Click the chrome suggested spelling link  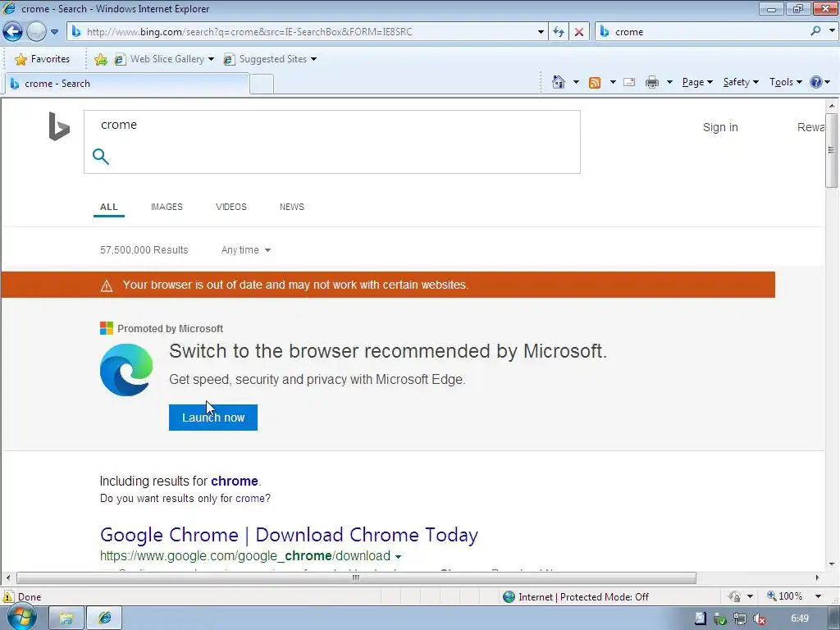234,481
